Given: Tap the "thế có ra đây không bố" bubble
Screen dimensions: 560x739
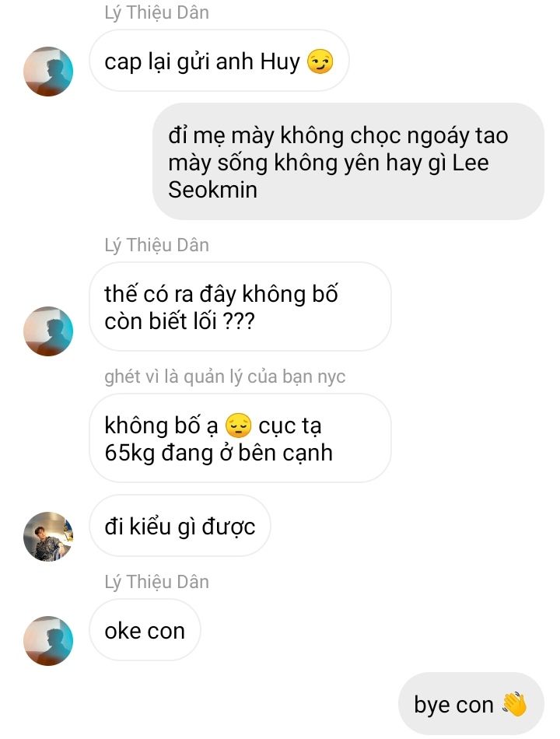Looking at the screenshot, I should click(x=240, y=306).
